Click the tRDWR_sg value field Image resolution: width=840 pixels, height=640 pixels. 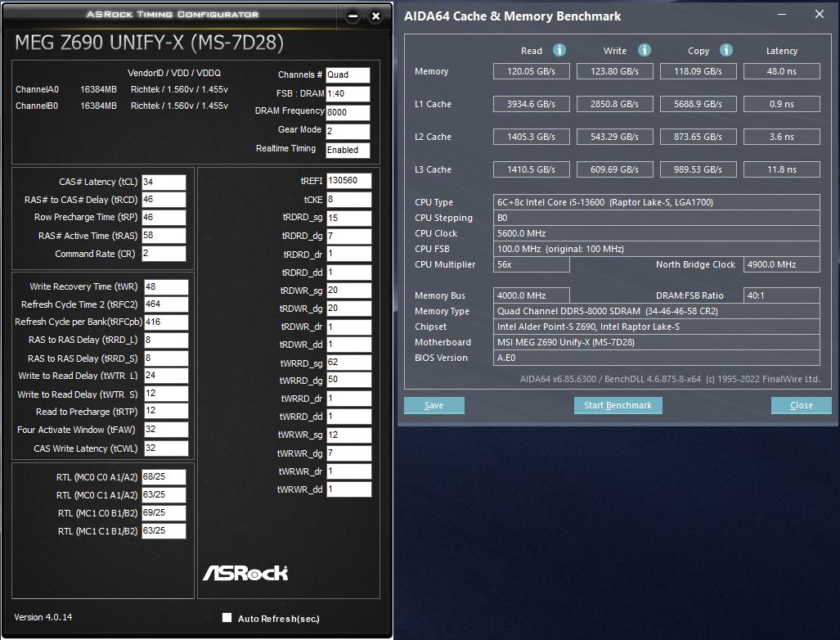(348, 290)
